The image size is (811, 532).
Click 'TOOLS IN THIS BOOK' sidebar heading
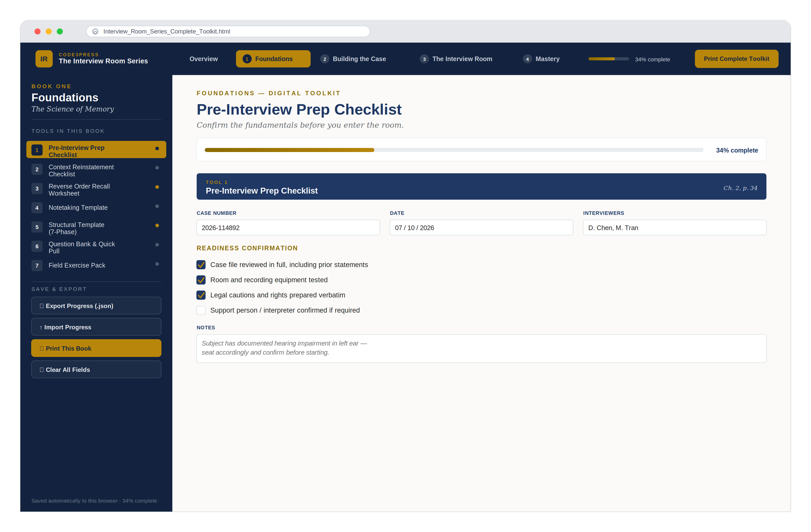pyautogui.click(x=68, y=131)
